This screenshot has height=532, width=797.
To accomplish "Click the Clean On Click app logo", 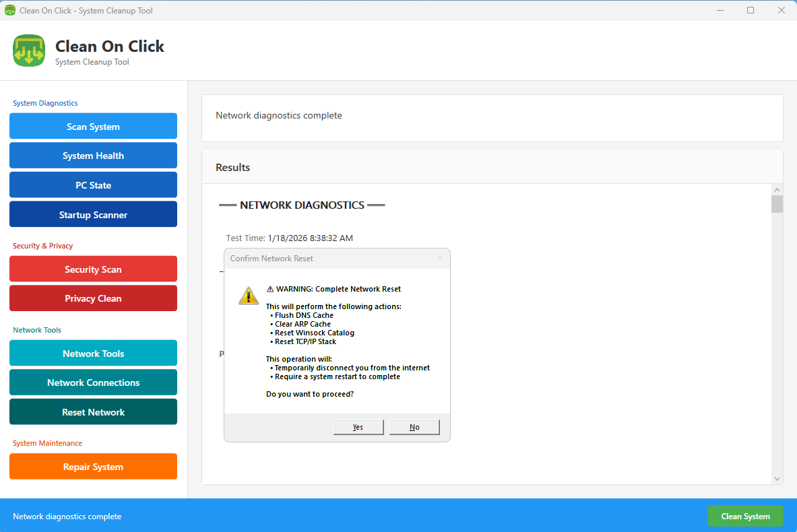I will (29, 51).
